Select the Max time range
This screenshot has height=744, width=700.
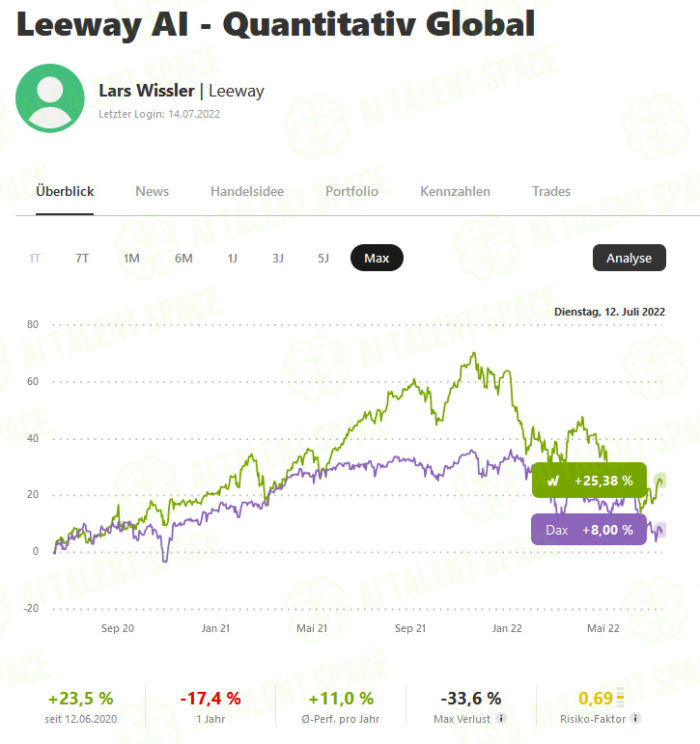pyautogui.click(x=377, y=258)
